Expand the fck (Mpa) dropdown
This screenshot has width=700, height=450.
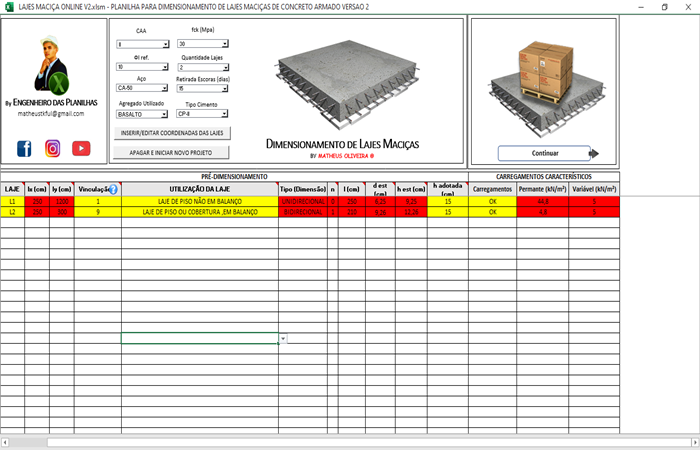224,45
